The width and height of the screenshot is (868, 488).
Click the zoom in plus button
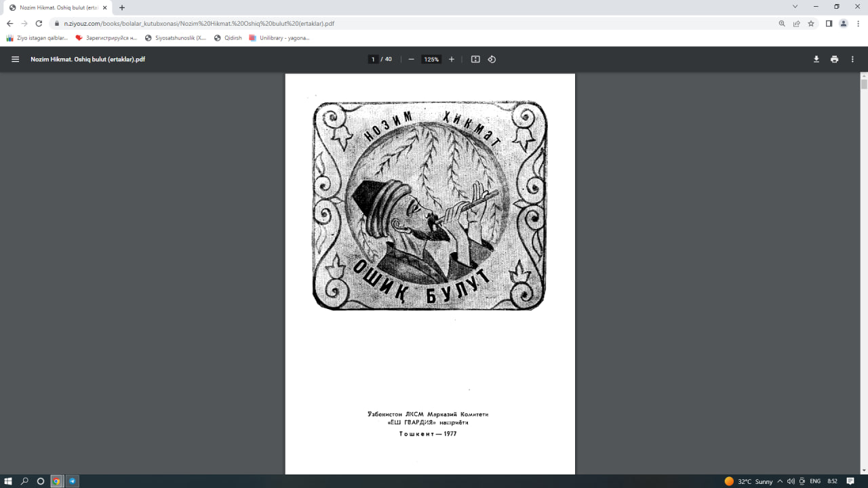(x=452, y=59)
